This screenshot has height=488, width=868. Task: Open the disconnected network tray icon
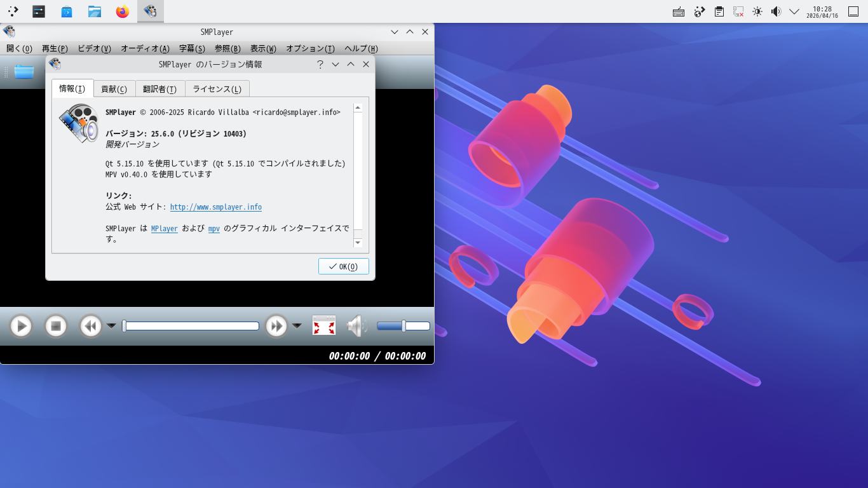[x=738, y=11]
